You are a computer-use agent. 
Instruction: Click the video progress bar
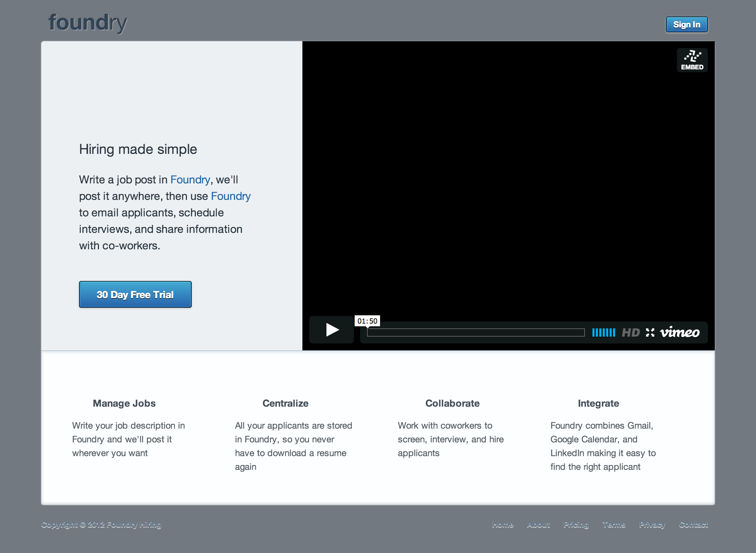click(476, 332)
